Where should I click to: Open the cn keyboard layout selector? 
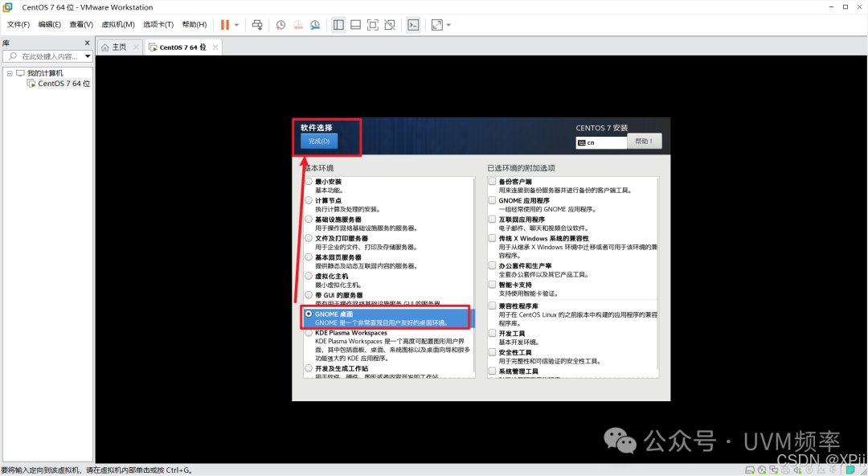pyautogui.click(x=600, y=142)
